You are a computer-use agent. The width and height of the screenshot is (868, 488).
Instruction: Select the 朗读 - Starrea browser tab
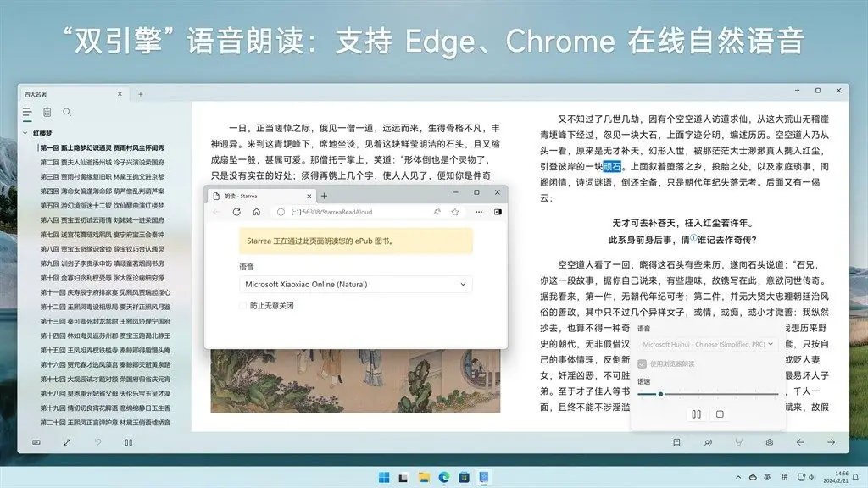pyautogui.click(x=241, y=196)
